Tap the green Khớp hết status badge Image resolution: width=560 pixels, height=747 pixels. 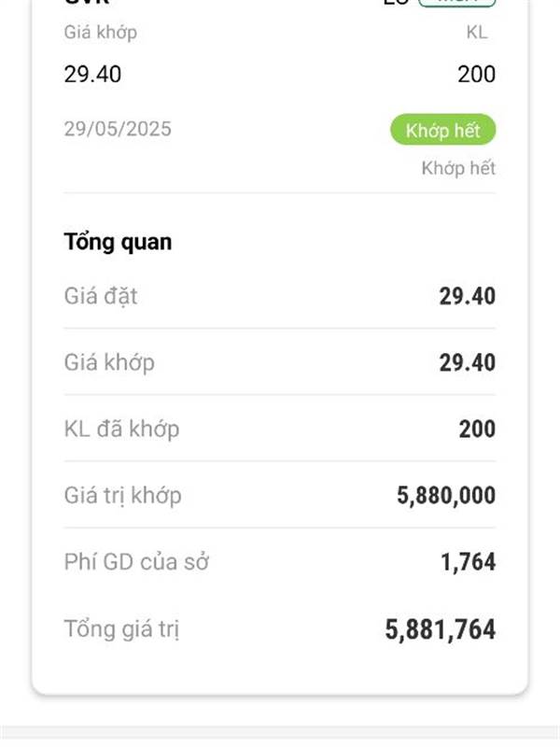pyautogui.click(x=442, y=130)
